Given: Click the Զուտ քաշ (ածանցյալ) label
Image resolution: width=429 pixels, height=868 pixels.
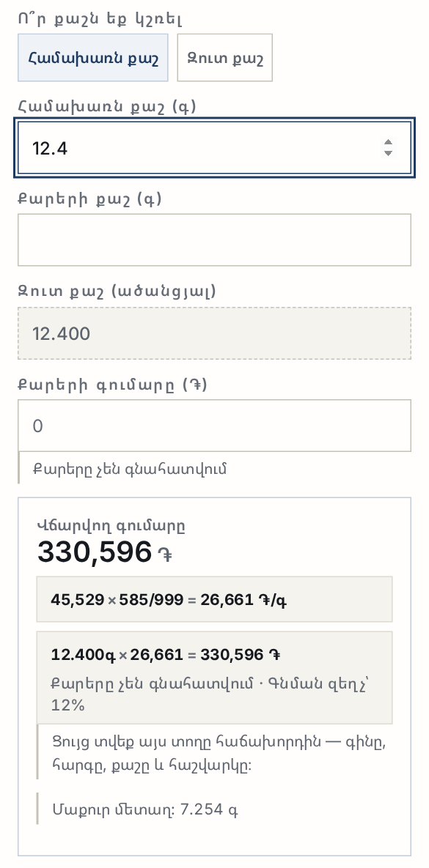Looking at the screenshot, I should (x=117, y=292).
